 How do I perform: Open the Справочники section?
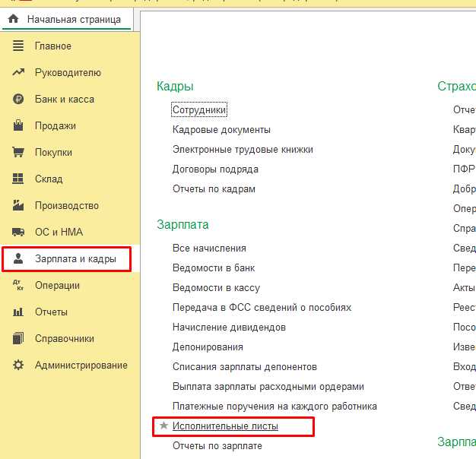point(65,339)
